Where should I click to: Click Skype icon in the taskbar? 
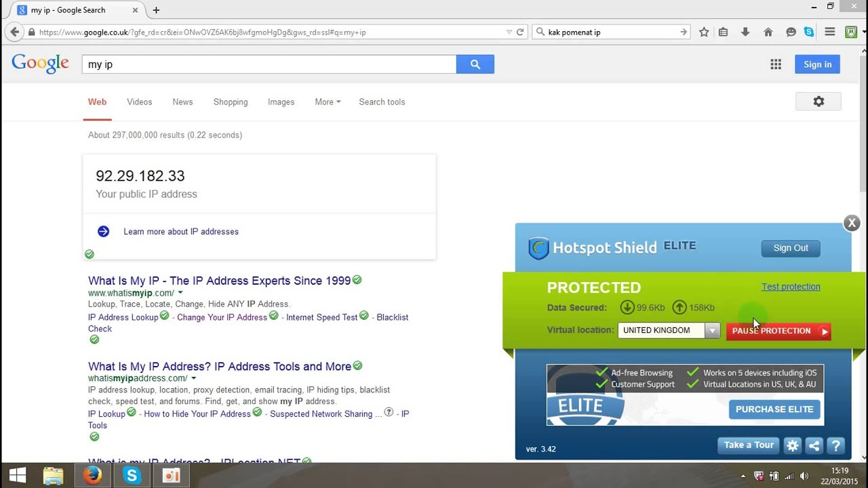coord(132,476)
